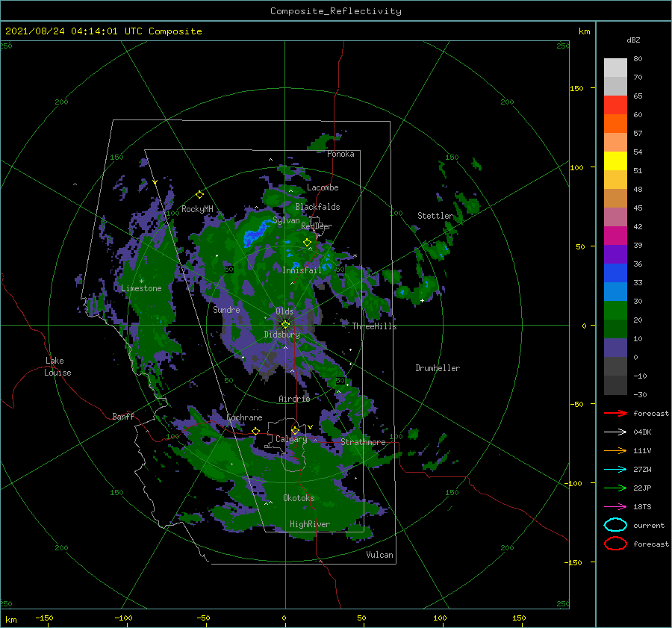Screen dimensions: 672x628
Task: Click the cyan 27ZW arrow legend icon
Action: pyautogui.click(x=615, y=470)
